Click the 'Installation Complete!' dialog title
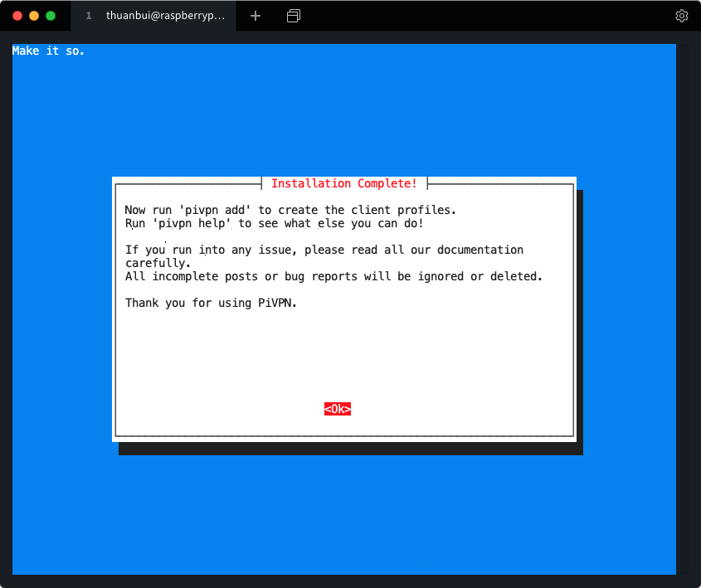 click(x=344, y=183)
